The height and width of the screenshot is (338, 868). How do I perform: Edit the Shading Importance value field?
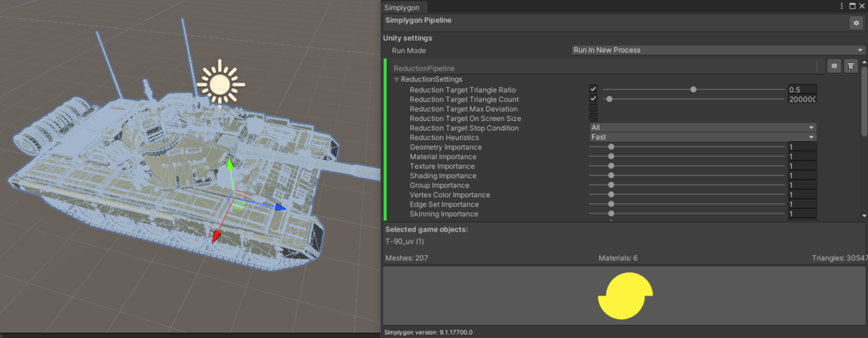tap(802, 176)
